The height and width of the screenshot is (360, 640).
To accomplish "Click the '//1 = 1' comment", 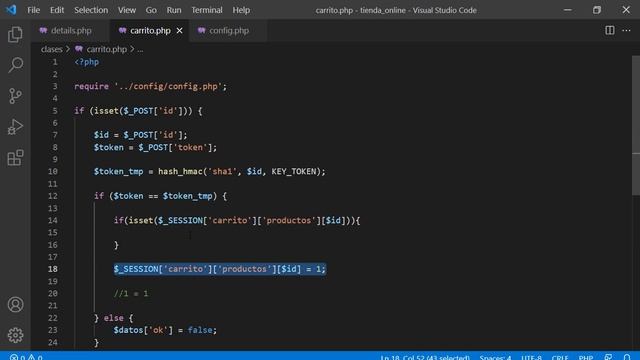I will coord(131,293).
